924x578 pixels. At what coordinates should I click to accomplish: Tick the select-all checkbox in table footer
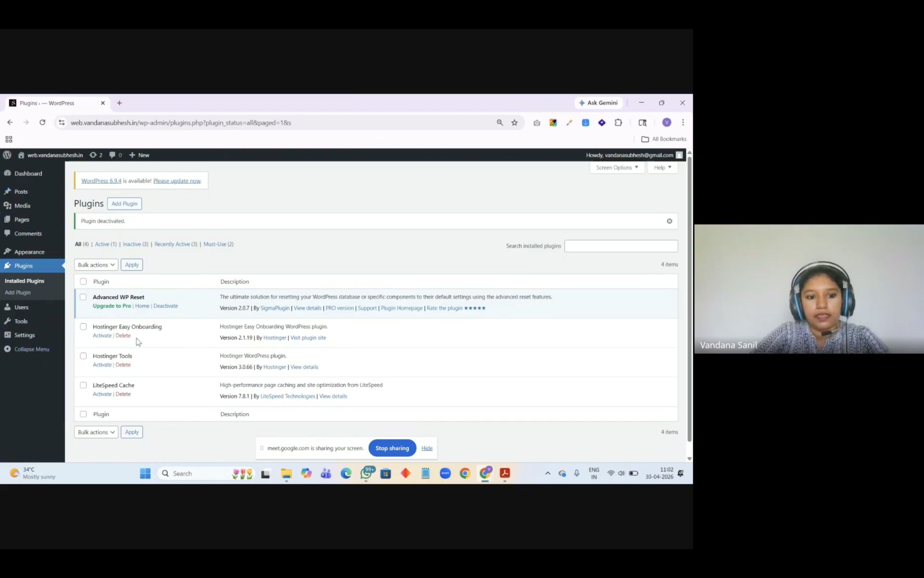83,414
